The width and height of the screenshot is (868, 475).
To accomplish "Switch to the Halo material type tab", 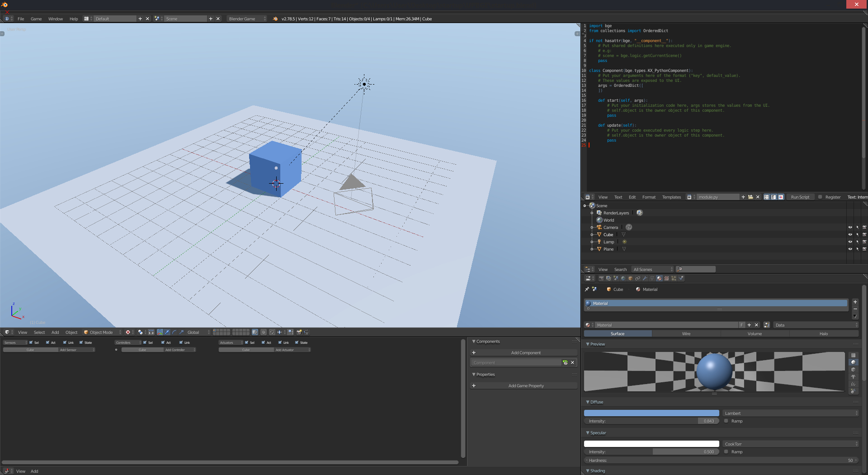I will (x=824, y=333).
